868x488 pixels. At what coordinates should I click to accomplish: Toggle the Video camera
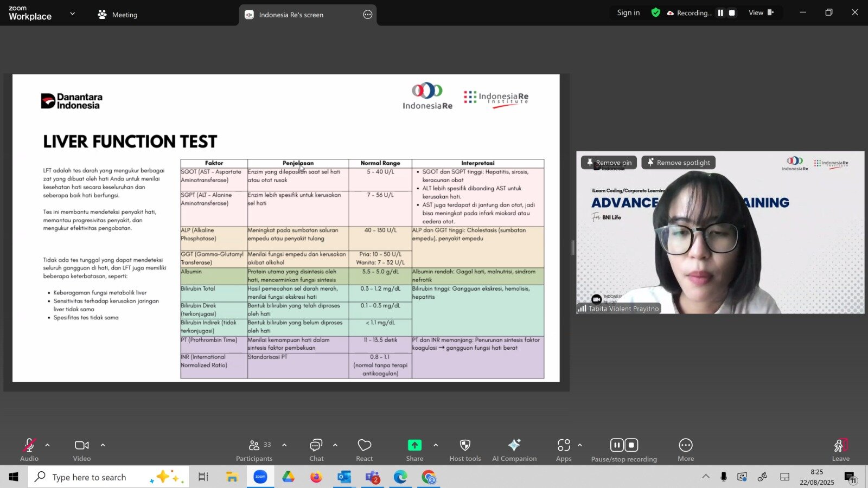coord(82,450)
